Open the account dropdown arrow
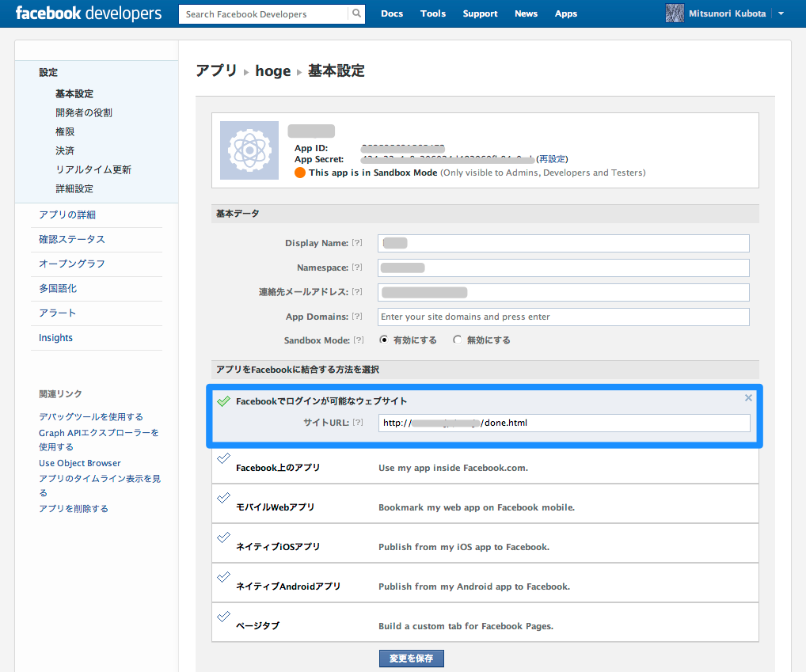The height and width of the screenshot is (672, 806). click(781, 13)
